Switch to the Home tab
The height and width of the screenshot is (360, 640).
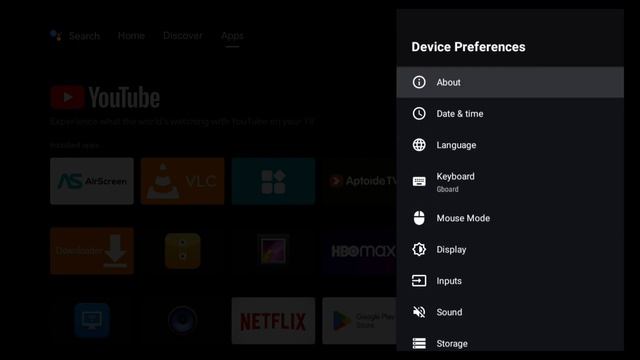pyautogui.click(x=131, y=36)
